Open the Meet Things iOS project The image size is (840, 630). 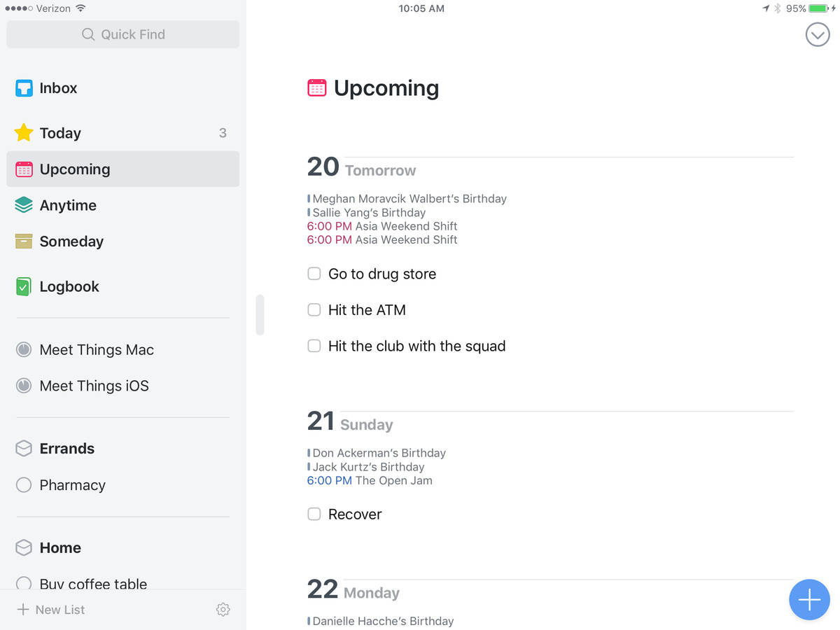(94, 386)
